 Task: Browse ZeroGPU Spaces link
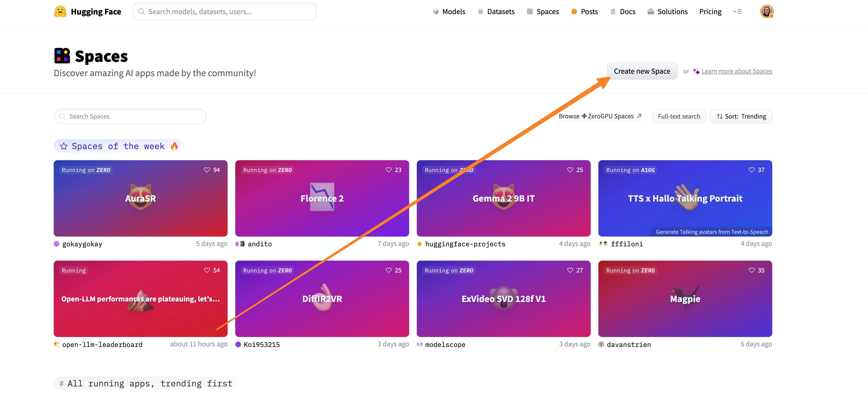tap(600, 116)
